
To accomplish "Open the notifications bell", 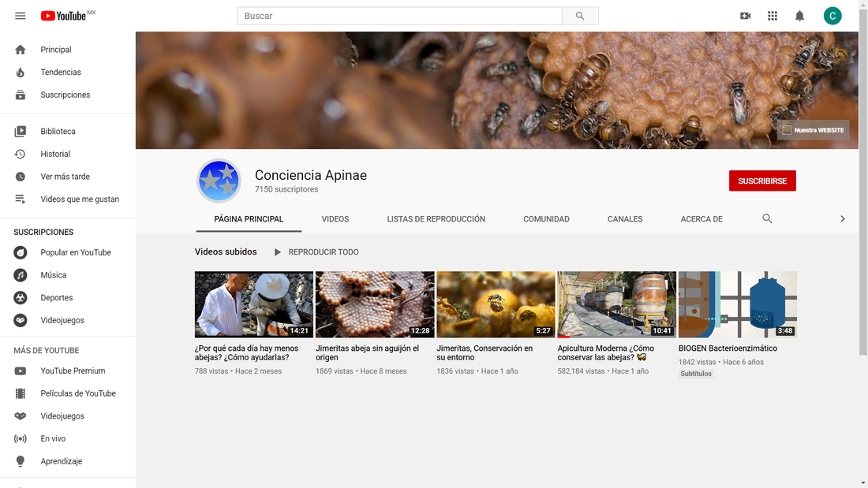I will click(x=799, y=16).
